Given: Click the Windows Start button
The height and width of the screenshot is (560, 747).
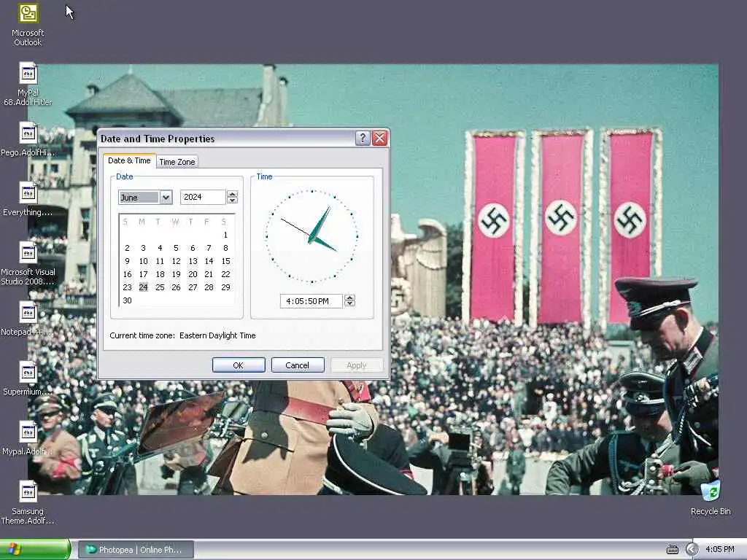Looking at the screenshot, I should (x=35, y=550).
